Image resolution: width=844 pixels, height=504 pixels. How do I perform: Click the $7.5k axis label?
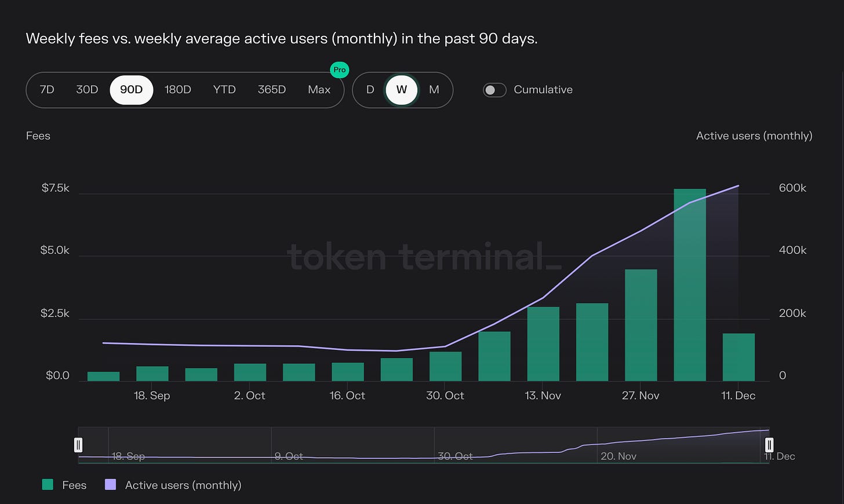coord(55,188)
